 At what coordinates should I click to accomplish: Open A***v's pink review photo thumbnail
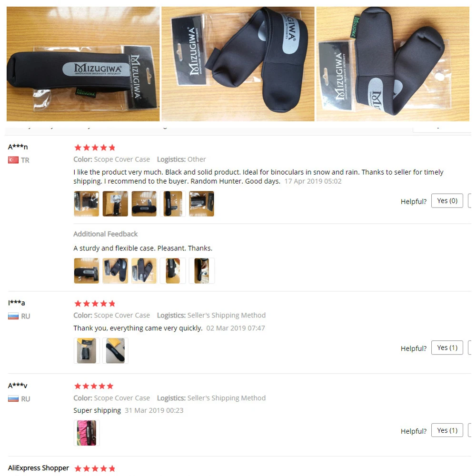pyautogui.click(x=87, y=433)
